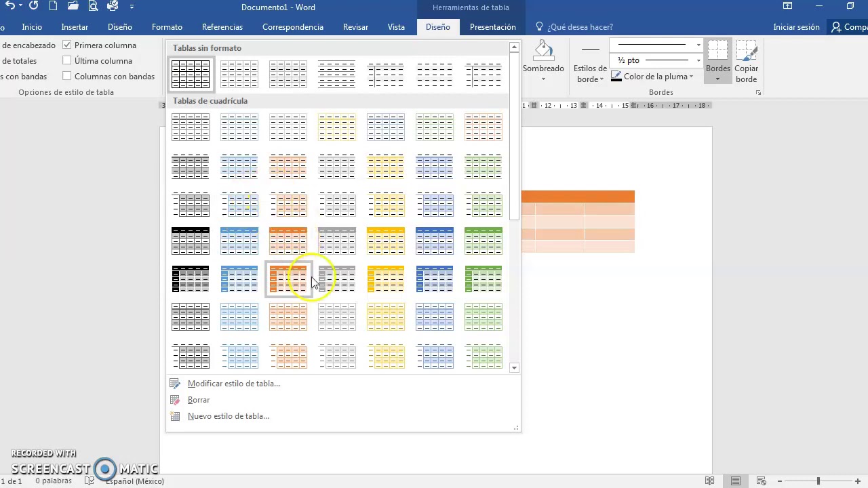The height and width of the screenshot is (488, 868).
Task: Choose Nuevo estilo de tabla...
Action: [x=228, y=416]
